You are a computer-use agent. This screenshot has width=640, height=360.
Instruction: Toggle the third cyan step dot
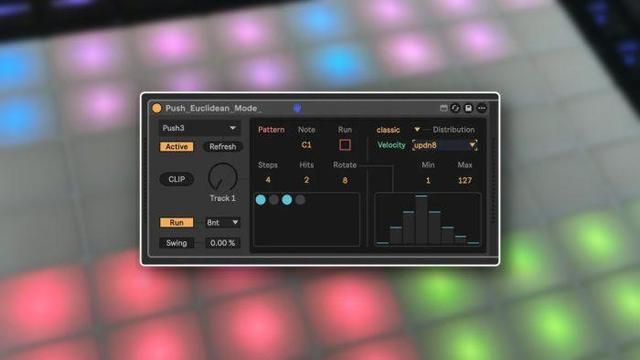[x=287, y=200]
